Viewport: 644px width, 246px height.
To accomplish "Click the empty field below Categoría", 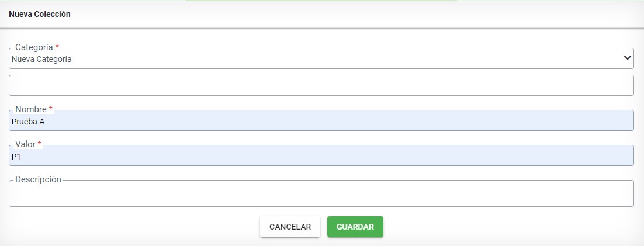I will tap(321, 85).
